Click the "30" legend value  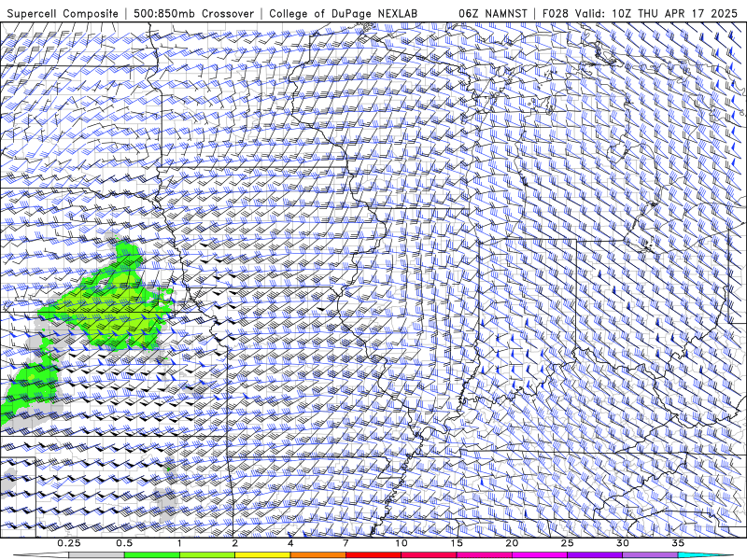(622, 543)
